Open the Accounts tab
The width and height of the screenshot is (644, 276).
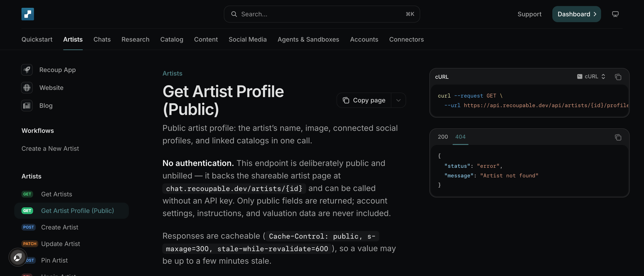pyautogui.click(x=364, y=39)
